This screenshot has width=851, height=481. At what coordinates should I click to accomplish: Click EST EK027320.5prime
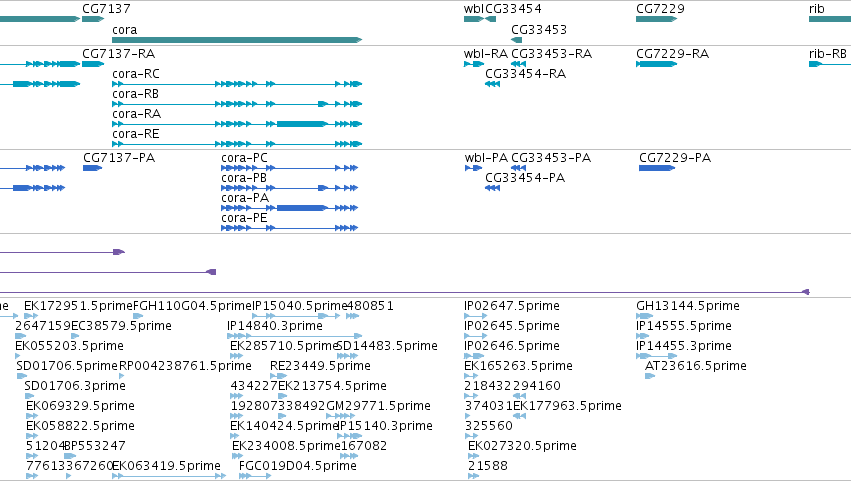[x=522, y=447]
